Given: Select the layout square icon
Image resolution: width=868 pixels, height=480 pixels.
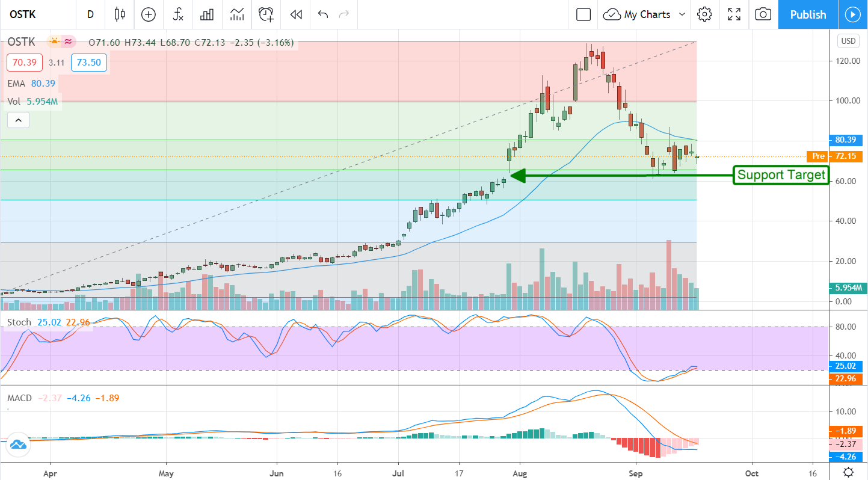Looking at the screenshot, I should point(583,14).
